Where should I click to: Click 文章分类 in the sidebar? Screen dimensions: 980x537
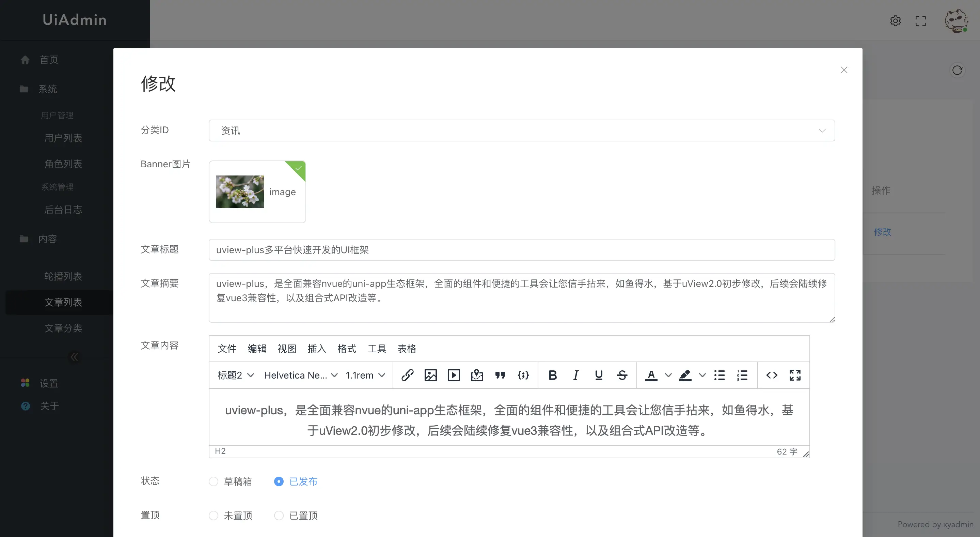[63, 328]
